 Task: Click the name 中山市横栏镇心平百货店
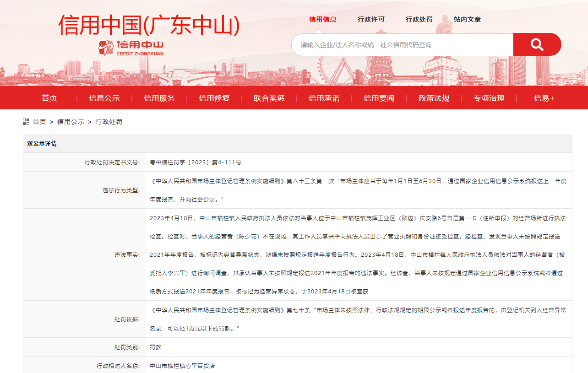pos(182,366)
